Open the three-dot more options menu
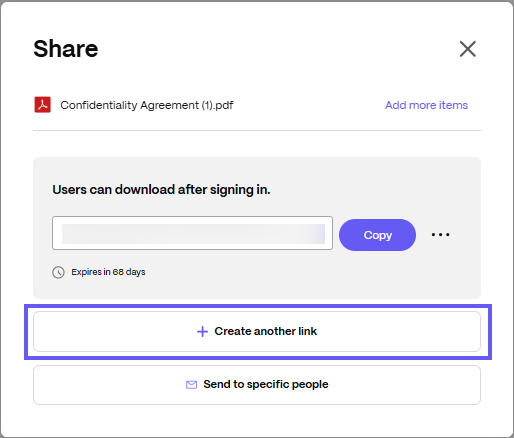Image resolution: width=514 pixels, height=438 pixels. click(x=440, y=235)
